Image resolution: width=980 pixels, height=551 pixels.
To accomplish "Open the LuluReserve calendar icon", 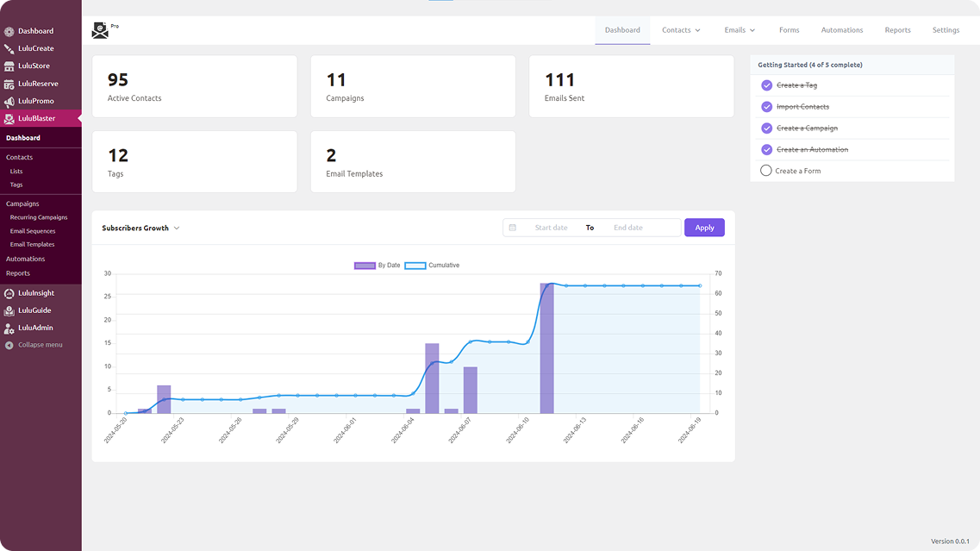I will [9, 84].
